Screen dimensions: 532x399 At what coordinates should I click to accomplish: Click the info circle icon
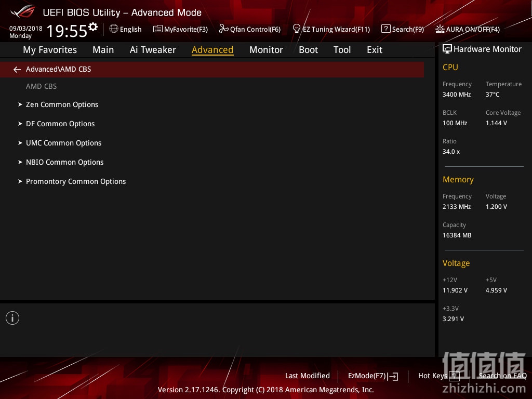coord(12,318)
